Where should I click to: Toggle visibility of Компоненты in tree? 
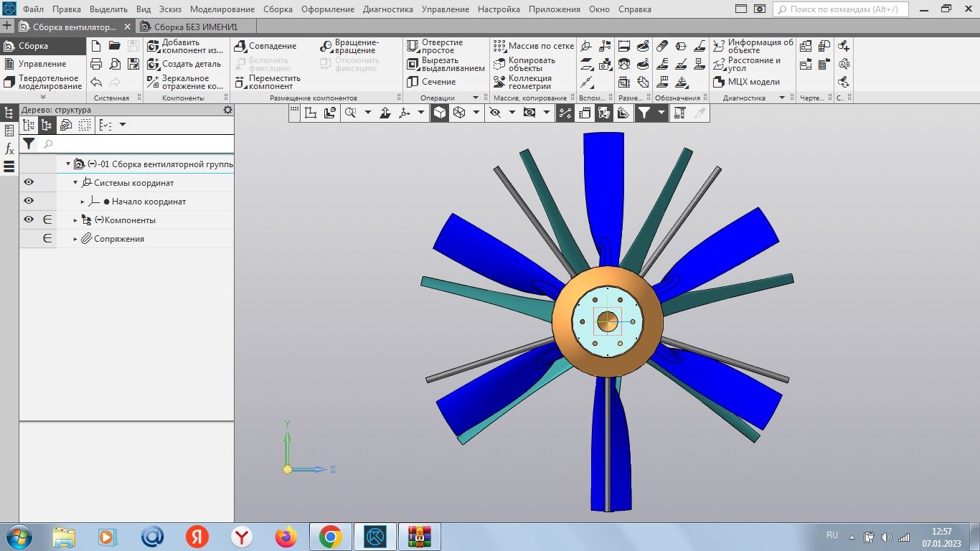click(x=29, y=220)
